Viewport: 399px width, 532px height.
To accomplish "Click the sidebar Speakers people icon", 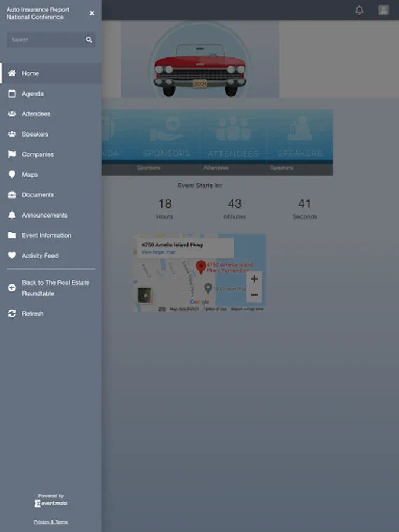I will pyautogui.click(x=12, y=134).
